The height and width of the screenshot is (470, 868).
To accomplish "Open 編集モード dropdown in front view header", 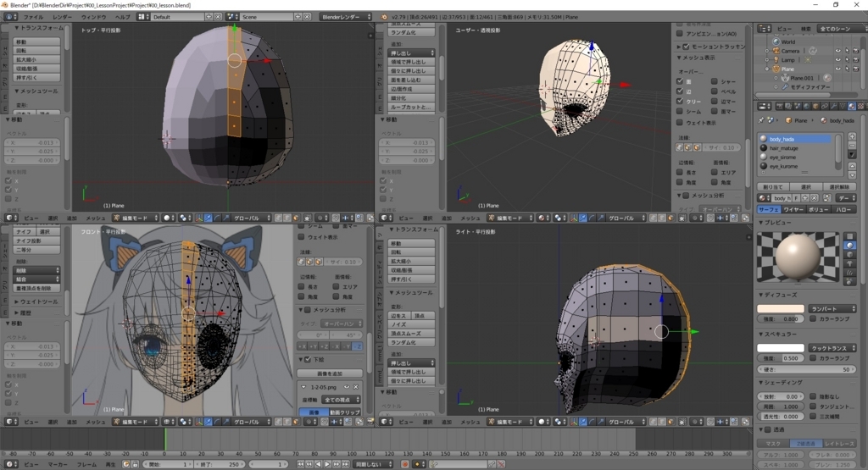I will [135, 421].
